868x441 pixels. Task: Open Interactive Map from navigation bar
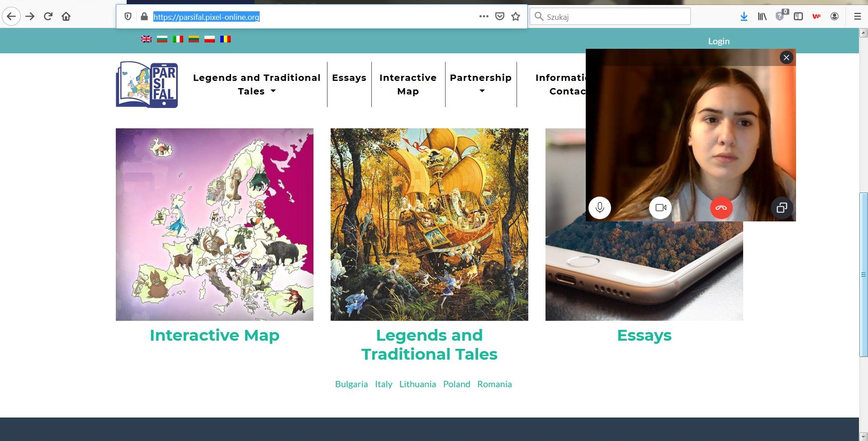(x=408, y=84)
